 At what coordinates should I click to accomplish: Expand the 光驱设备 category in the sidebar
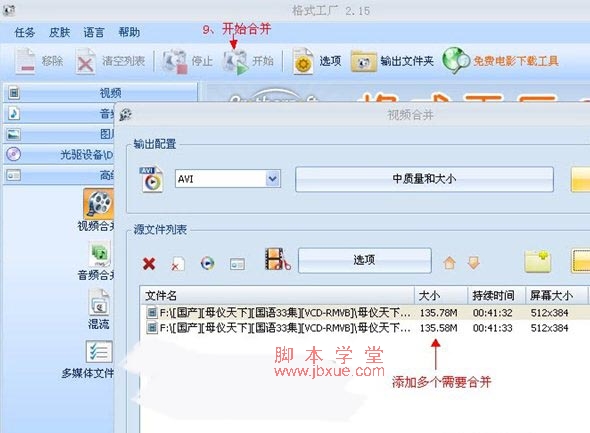(59, 154)
